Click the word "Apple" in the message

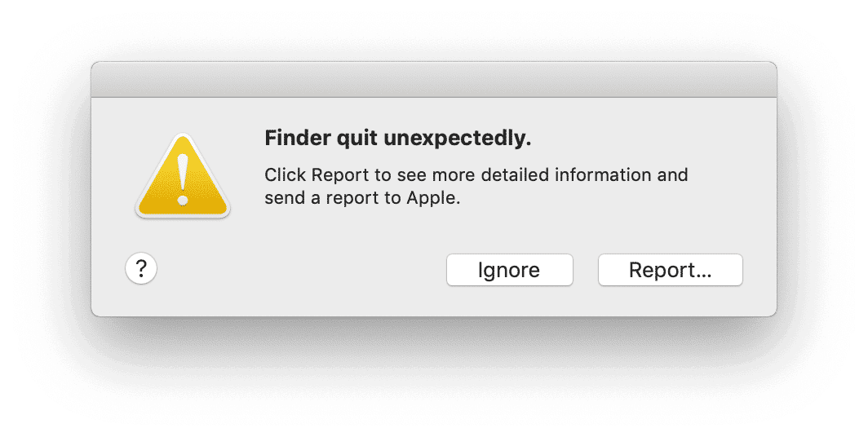click(432, 198)
